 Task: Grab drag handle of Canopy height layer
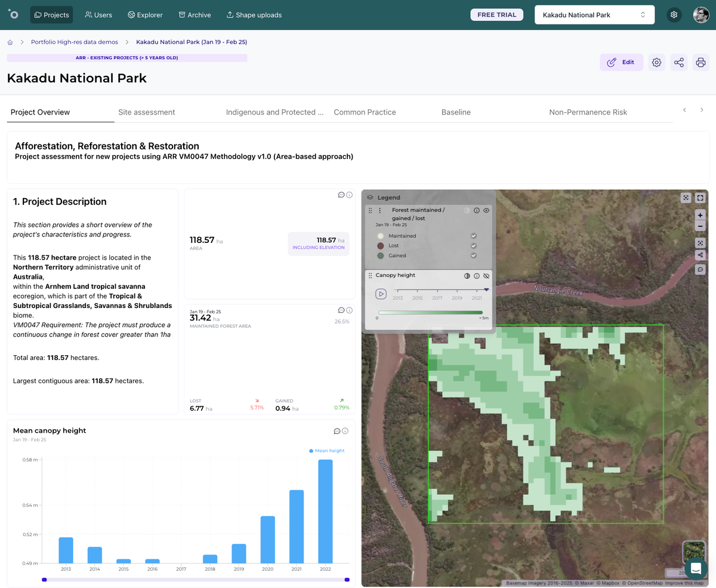(371, 276)
